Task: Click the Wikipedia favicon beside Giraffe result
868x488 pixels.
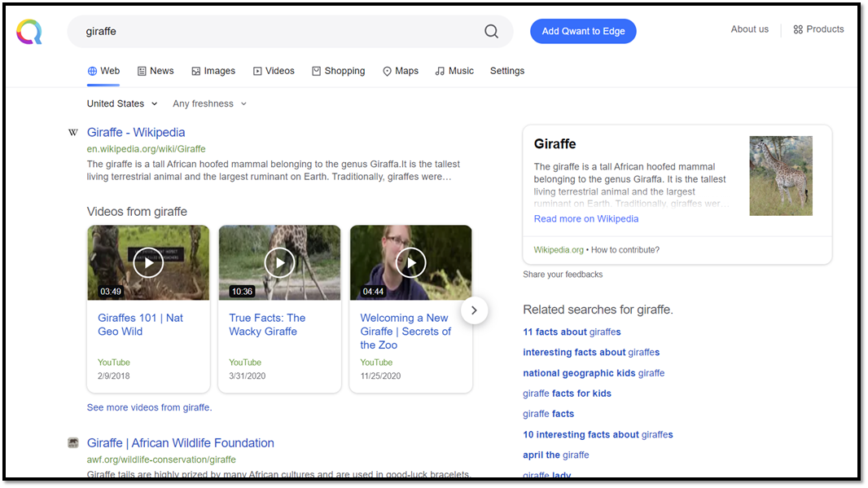Action: [x=73, y=132]
